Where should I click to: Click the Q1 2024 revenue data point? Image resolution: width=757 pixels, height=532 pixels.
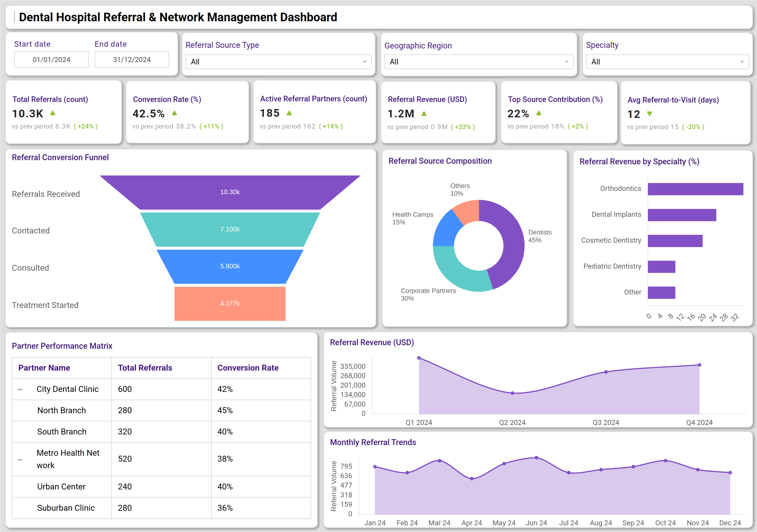(x=419, y=358)
